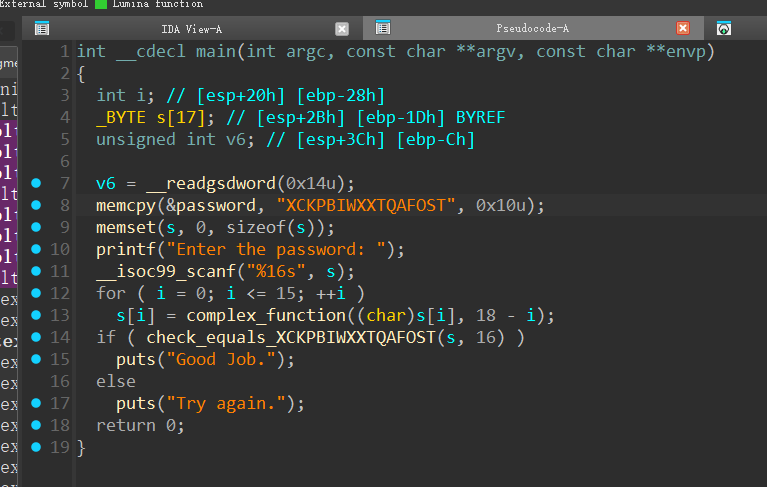
Task: Click the int i declaration
Action: (126, 95)
